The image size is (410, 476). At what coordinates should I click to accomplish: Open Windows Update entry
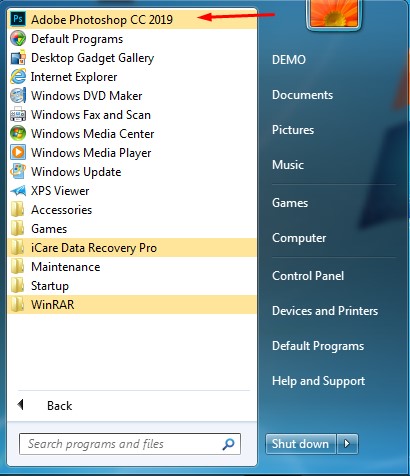(x=132, y=172)
